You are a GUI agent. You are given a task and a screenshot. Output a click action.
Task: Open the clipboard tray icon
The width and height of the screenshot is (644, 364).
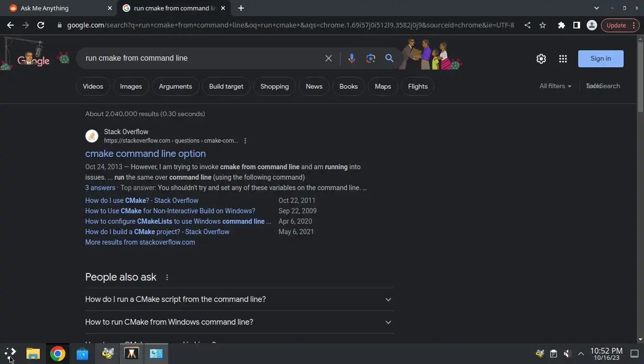(553, 354)
